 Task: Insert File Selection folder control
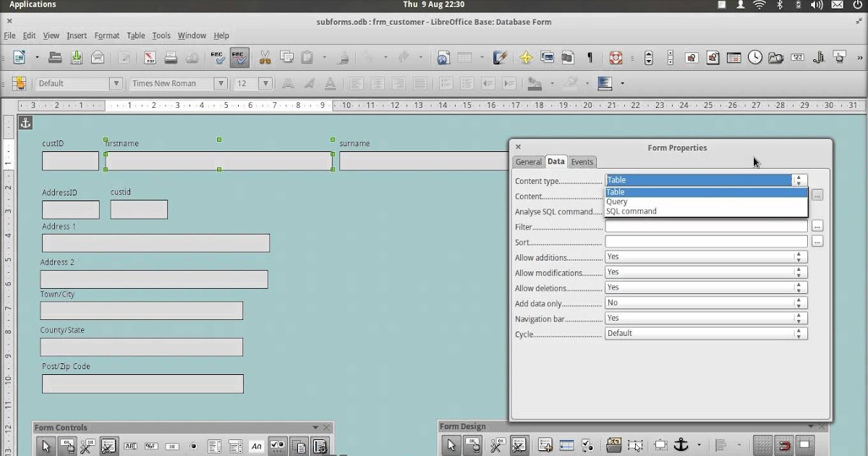[775, 58]
